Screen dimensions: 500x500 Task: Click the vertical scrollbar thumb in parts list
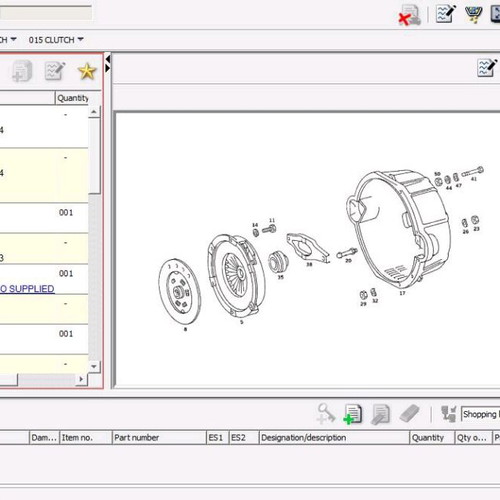point(94,155)
